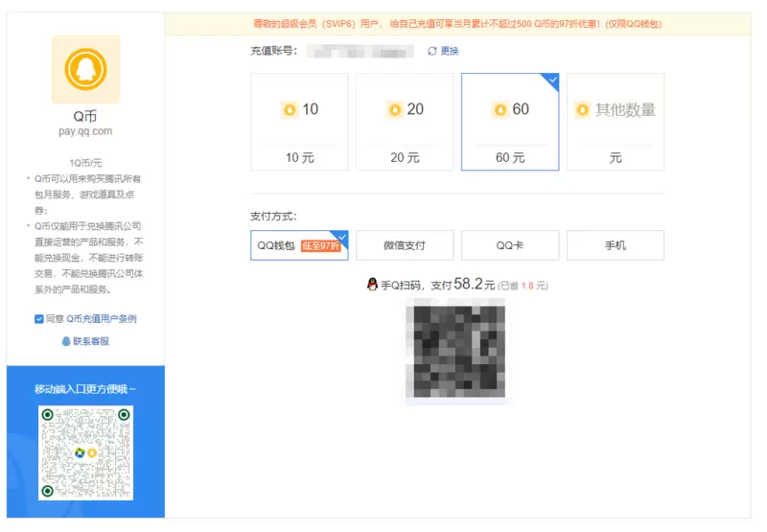
Task: Click the 支付方式 label
Action: (x=273, y=216)
